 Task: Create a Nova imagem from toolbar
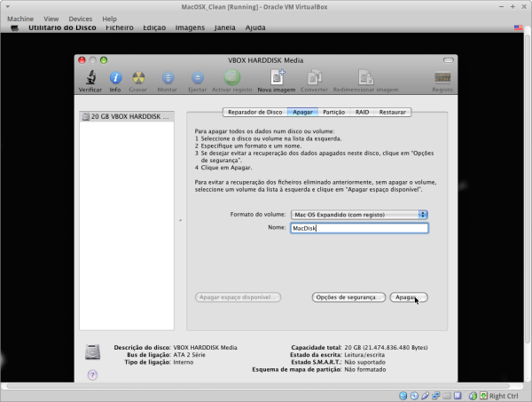tap(277, 77)
